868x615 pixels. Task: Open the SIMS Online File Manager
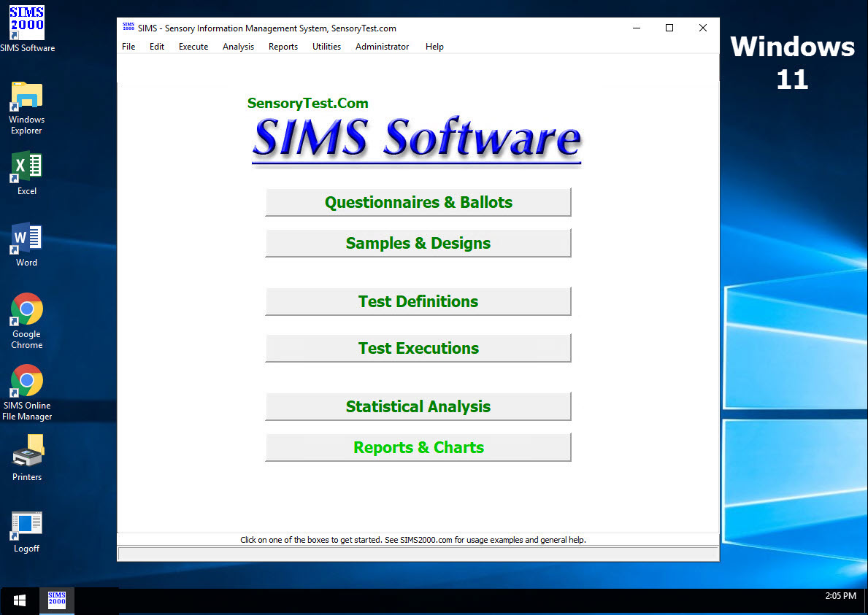26,381
